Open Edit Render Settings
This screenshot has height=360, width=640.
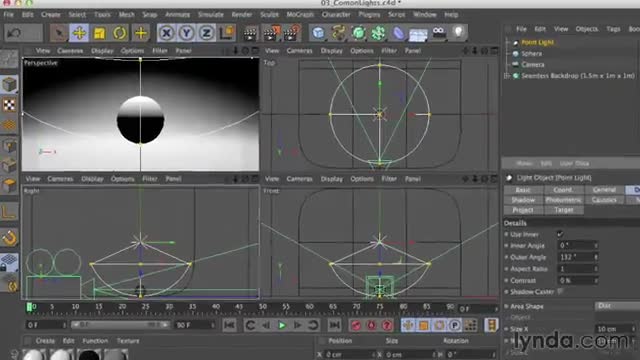(292, 33)
